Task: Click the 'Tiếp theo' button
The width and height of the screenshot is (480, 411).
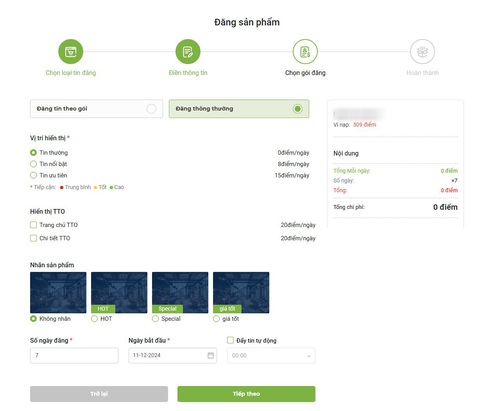Action: point(246,394)
